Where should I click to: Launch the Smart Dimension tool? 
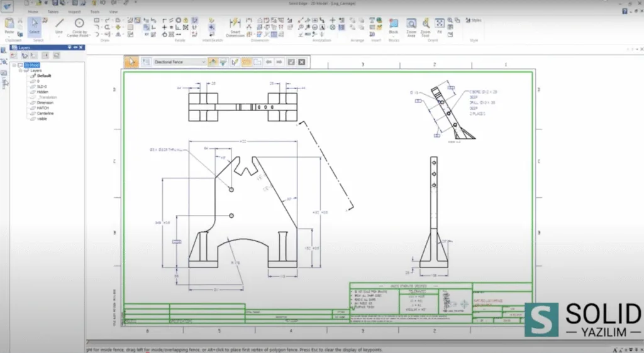click(235, 27)
